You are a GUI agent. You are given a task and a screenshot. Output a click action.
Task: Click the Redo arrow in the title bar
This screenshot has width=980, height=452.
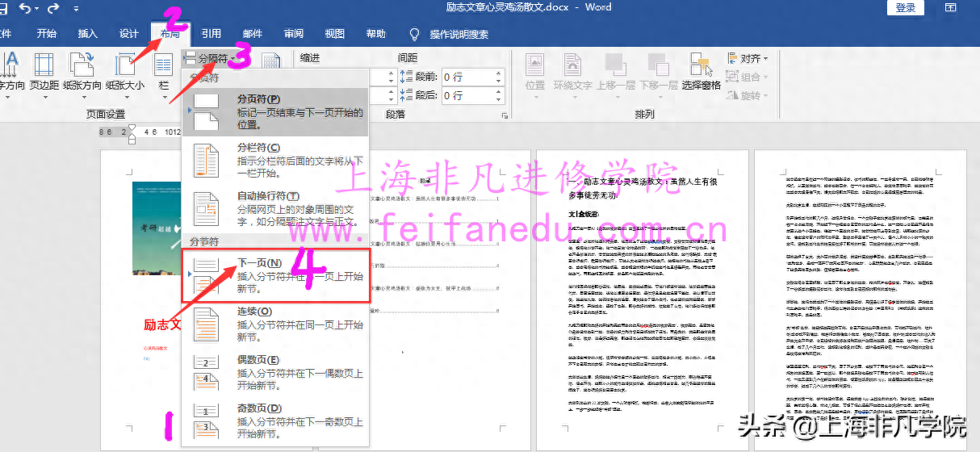tap(53, 8)
